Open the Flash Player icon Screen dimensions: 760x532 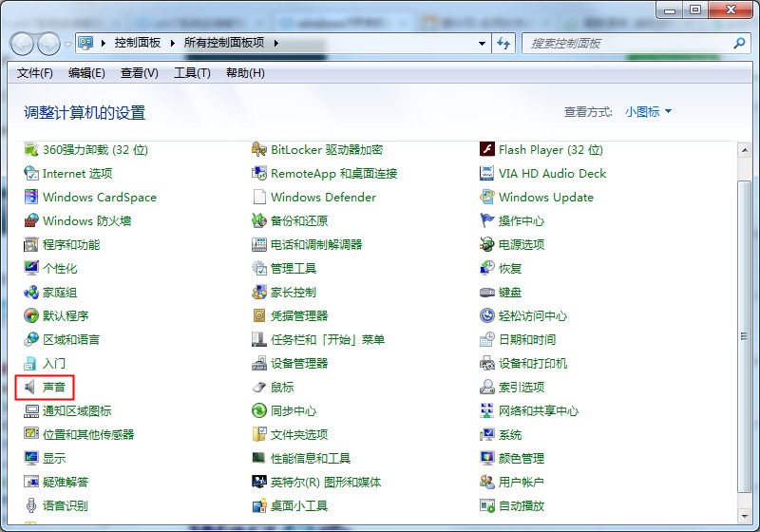click(x=486, y=149)
